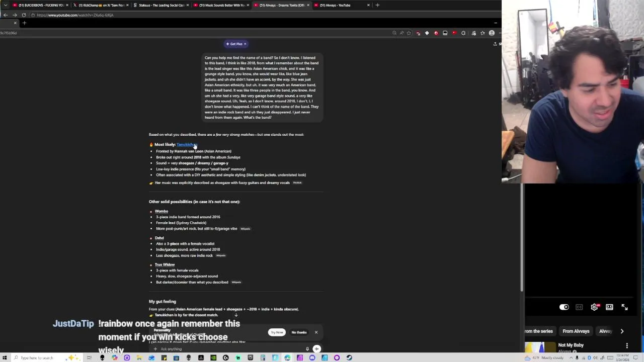
Task: Switch to the KickChamp on X tab
Action: coord(101,5)
